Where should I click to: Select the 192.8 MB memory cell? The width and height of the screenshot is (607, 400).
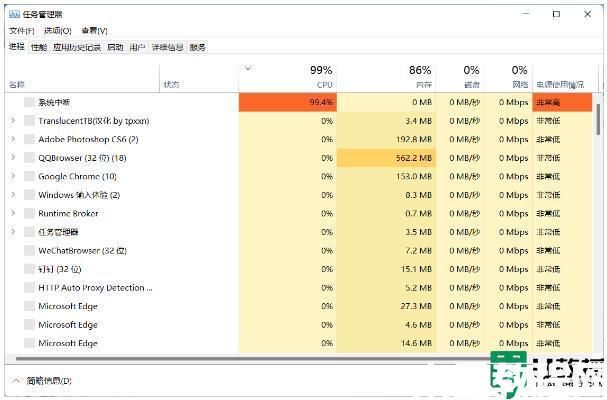(386, 139)
